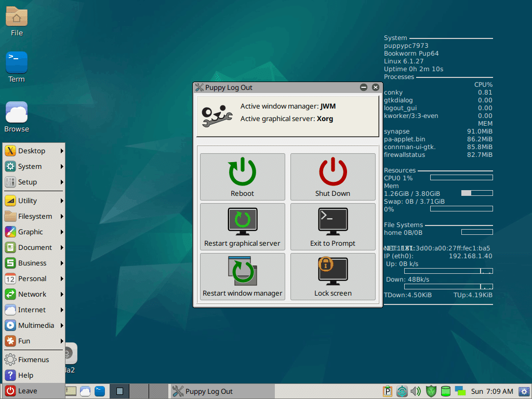This screenshot has width=532, height=399.
Task: Expand the Internet submenu arrow
Action: [62, 310]
